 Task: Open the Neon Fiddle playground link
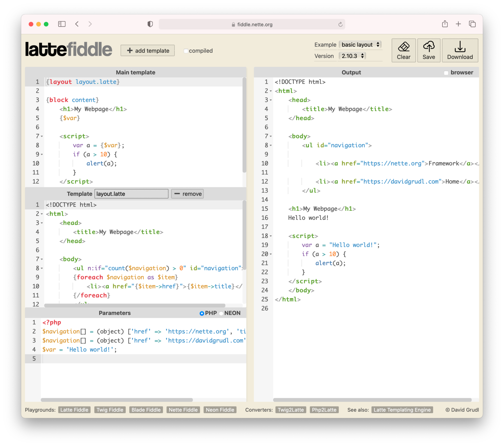(220, 410)
